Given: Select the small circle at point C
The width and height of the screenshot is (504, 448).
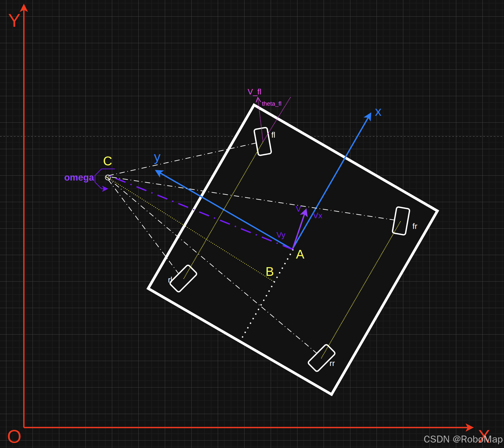Looking at the screenshot, I should pos(108,177).
